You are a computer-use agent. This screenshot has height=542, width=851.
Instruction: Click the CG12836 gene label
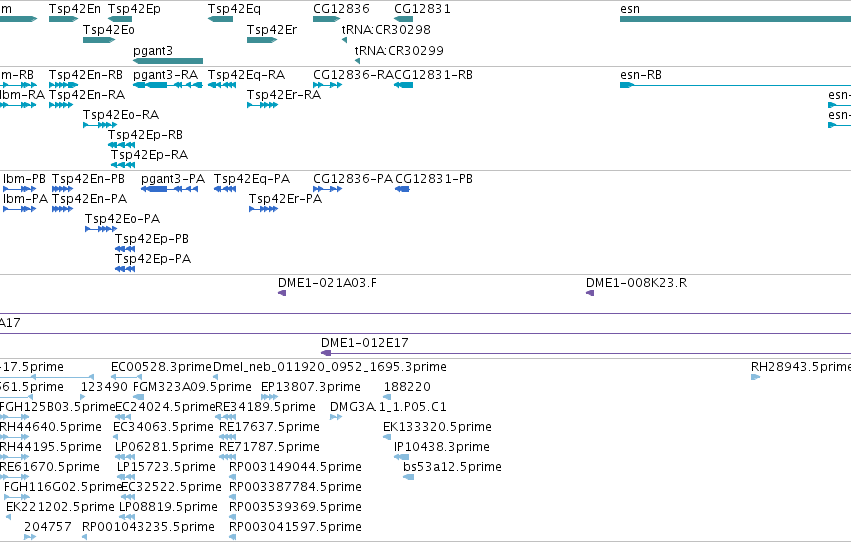pyautogui.click(x=341, y=9)
